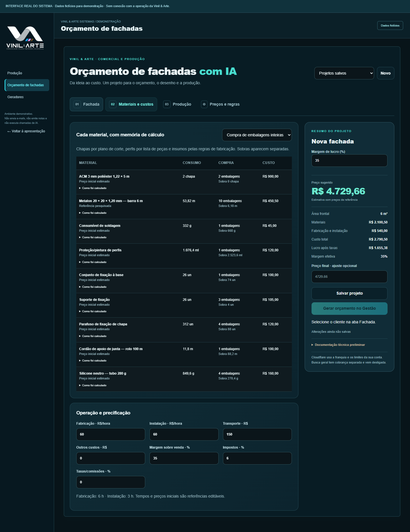Viewport: 410px width, 532px height.
Task: Click the R$ 160,00 cost cell
Action: pyautogui.click(x=270, y=373)
